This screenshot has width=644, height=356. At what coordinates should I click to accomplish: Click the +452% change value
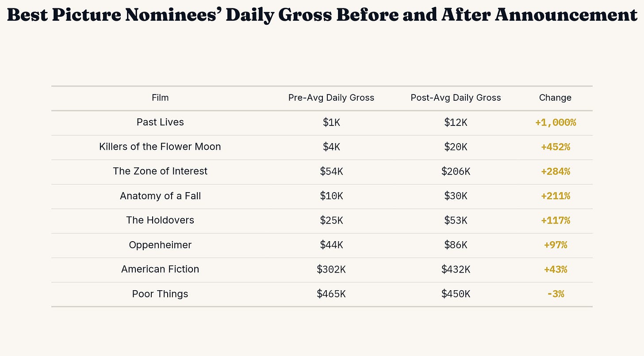(555, 147)
